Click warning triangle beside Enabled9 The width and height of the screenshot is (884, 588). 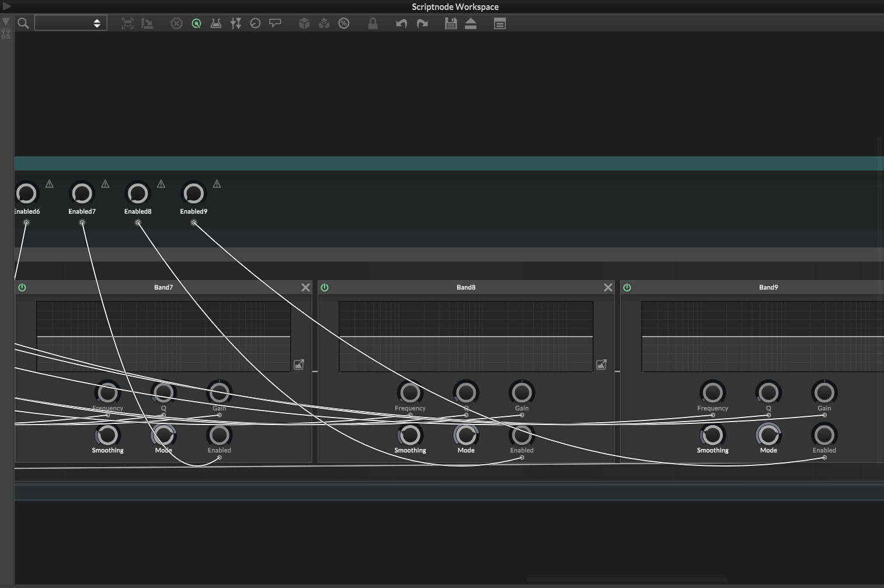pyautogui.click(x=217, y=184)
